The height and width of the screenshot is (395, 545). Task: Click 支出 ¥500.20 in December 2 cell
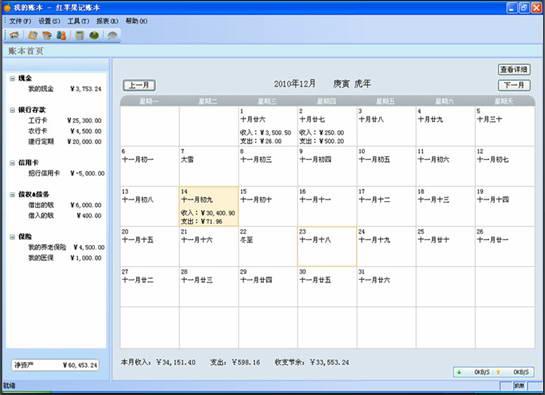click(322, 141)
